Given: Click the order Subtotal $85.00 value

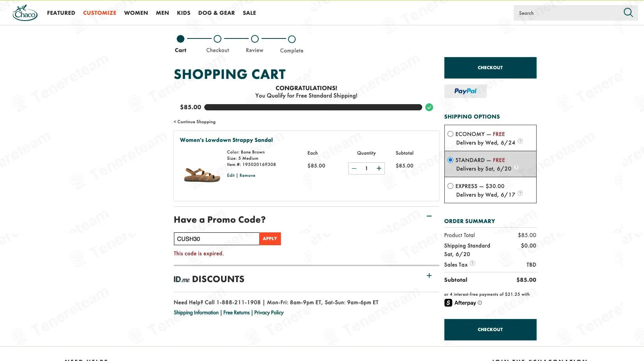Looking at the screenshot, I should click(526, 280).
